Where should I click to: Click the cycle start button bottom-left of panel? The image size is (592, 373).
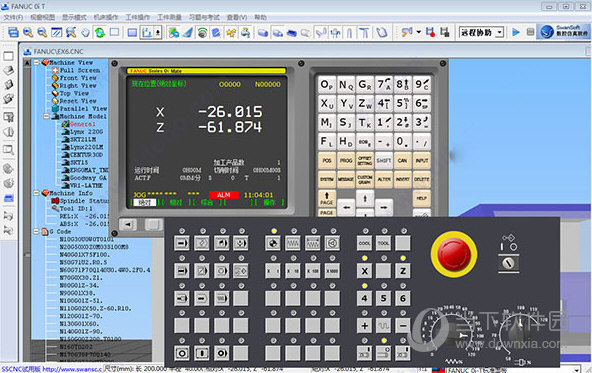[182, 353]
